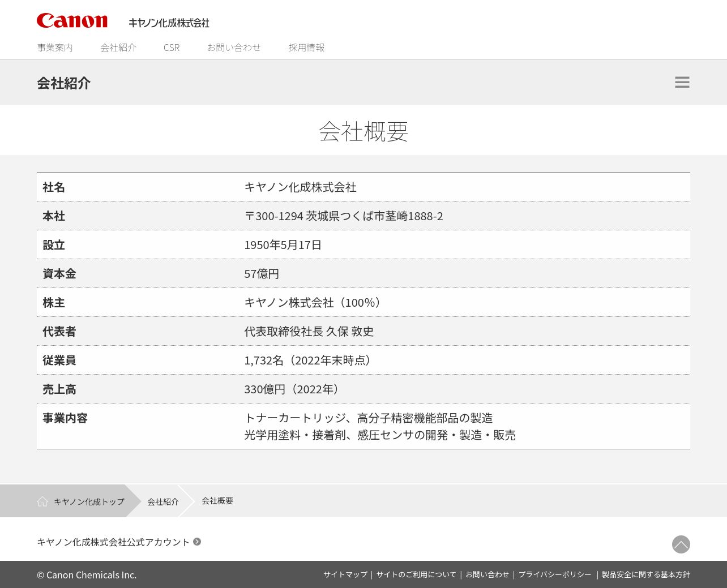Screen dimensions: 727x588
Task: Click キヤノン化成株式会社 header text logo
Action: tap(169, 23)
